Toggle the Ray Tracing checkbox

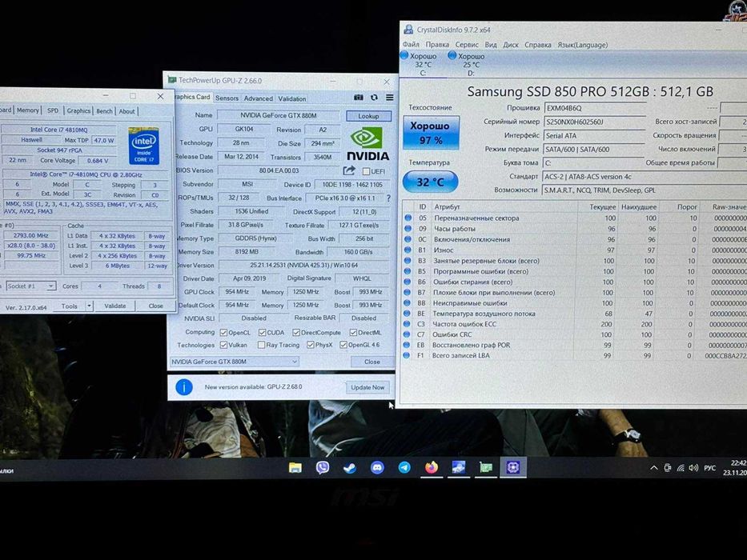(x=261, y=345)
